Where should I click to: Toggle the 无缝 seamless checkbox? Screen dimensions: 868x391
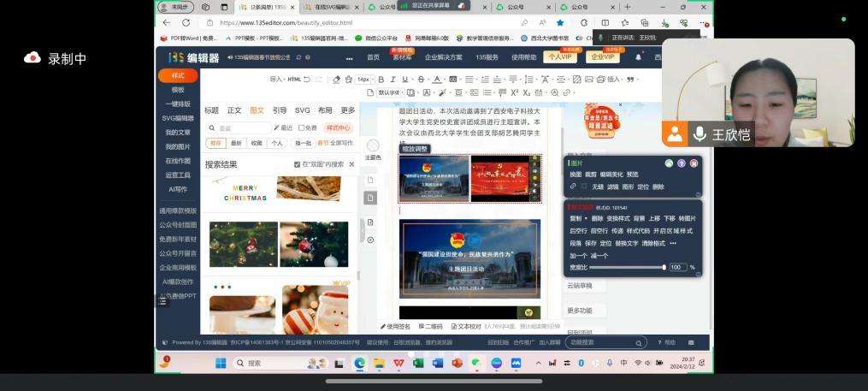(585, 186)
